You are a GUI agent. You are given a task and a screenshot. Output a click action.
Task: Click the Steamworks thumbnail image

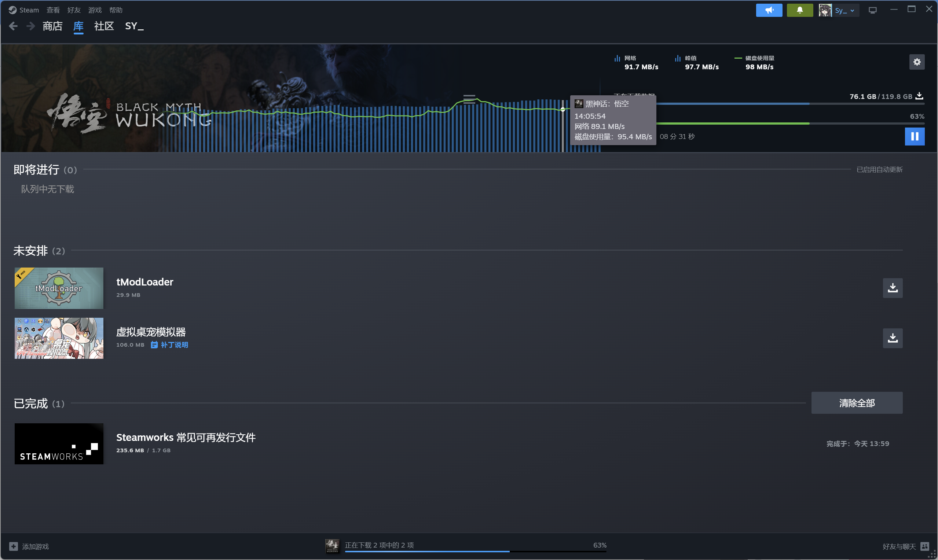[x=59, y=444]
